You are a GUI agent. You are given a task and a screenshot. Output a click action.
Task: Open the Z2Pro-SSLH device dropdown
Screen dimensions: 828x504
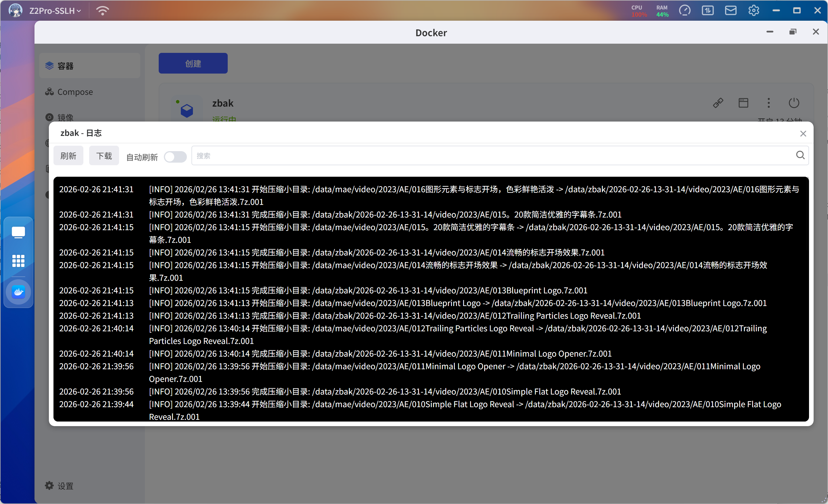(55, 11)
